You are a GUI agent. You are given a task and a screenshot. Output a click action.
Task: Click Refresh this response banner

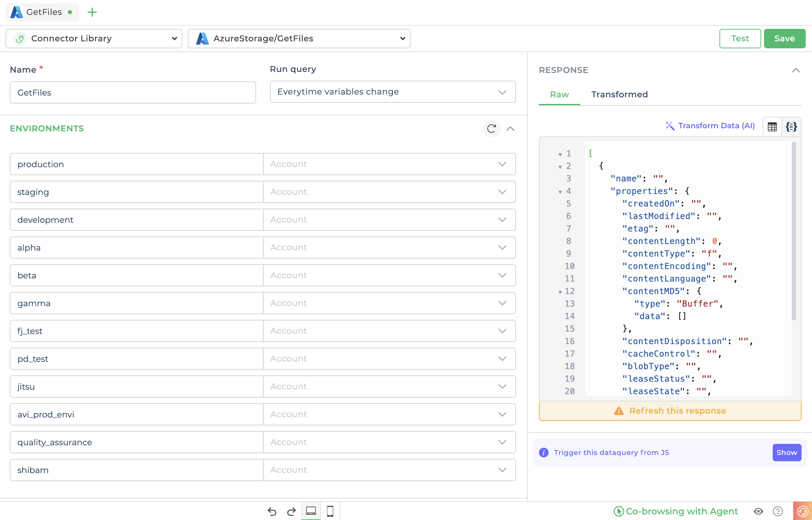click(670, 411)
